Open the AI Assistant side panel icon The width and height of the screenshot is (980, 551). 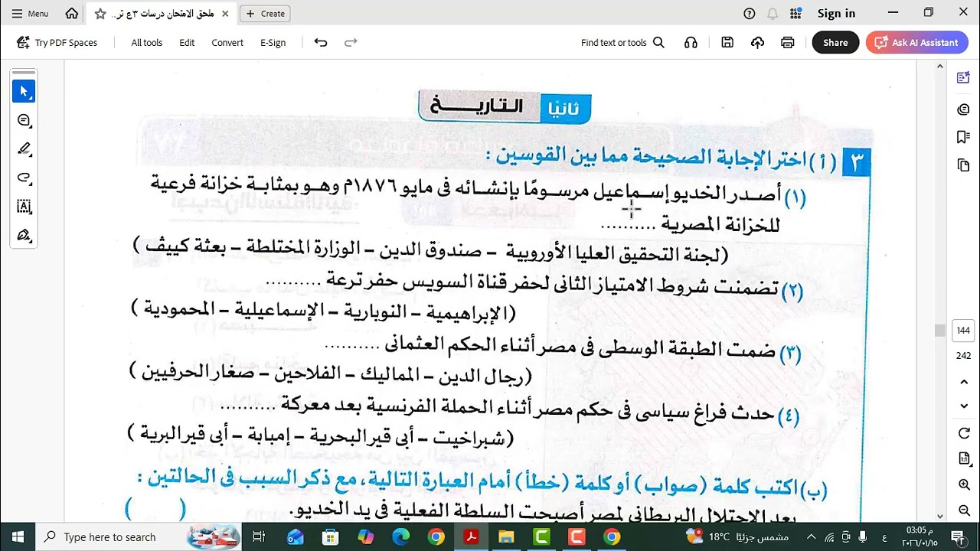[964, 77]
